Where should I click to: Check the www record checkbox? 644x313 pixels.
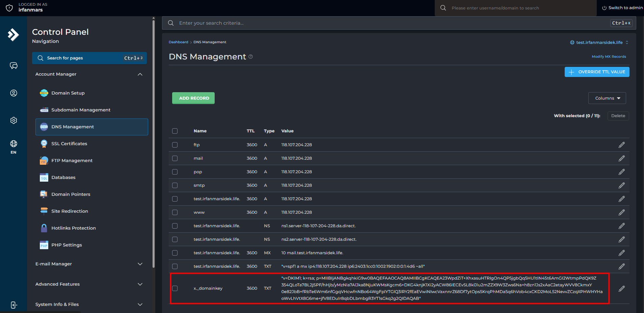click(175, 212)
